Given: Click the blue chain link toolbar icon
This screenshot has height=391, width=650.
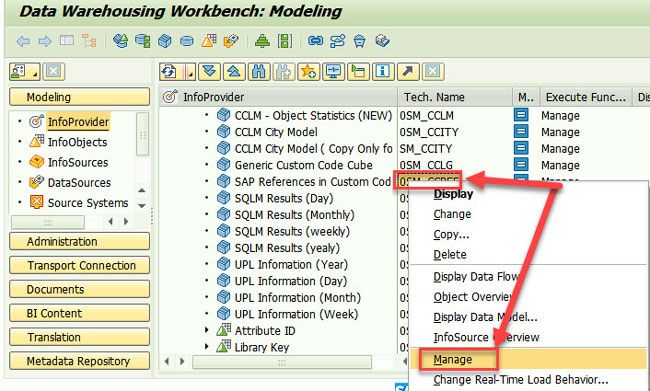Looking at the screenshot, I should coord(315,41).
